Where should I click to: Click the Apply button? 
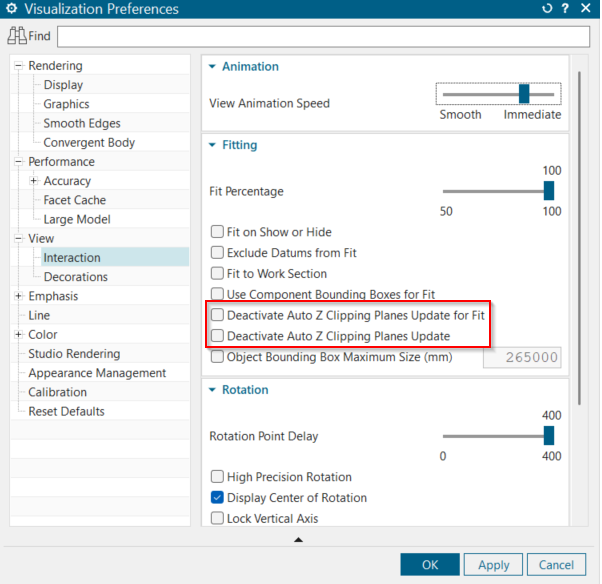click(493, 565)
